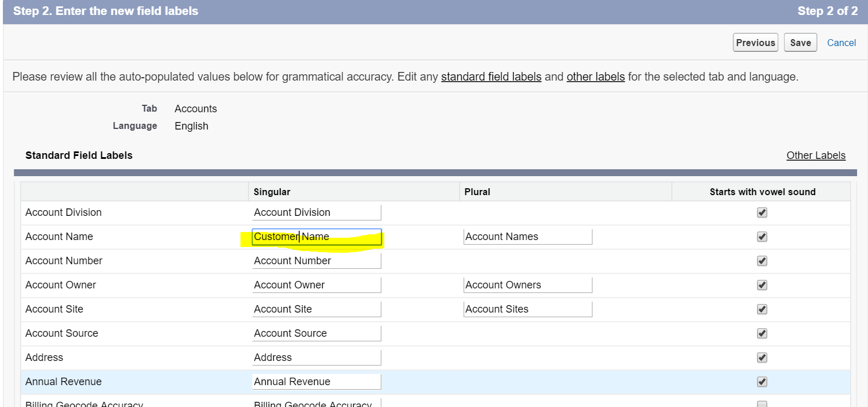Image resolution: width=868 pixels, height=407 pixels.
Task: Uncheck vowel sound for Annual Revenue
Action: coord(762,382)
